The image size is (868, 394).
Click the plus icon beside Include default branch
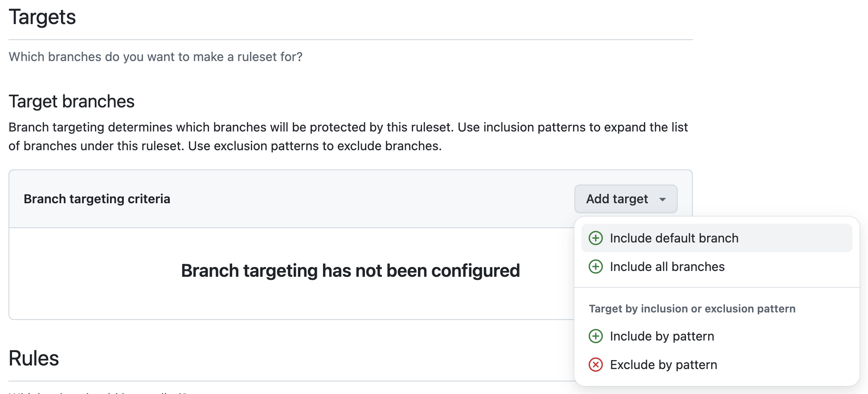(595, 238)
